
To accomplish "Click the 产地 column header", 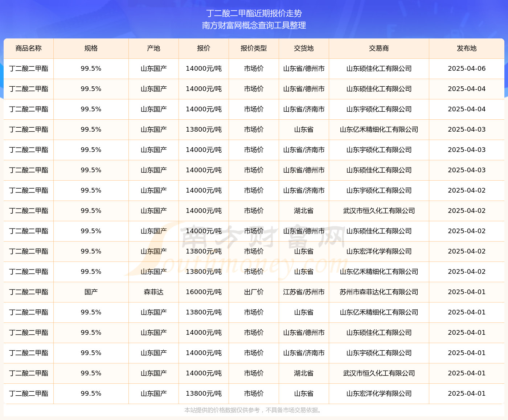I will [154, 48].
